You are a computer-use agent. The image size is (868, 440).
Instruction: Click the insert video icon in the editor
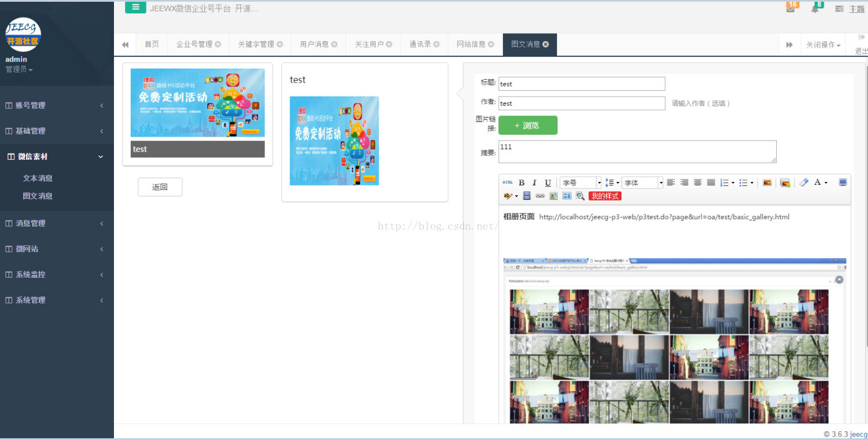click(527, 196)
